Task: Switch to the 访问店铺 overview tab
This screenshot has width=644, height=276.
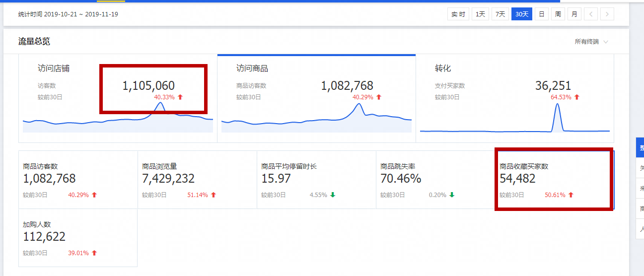Action: point(54,69)
